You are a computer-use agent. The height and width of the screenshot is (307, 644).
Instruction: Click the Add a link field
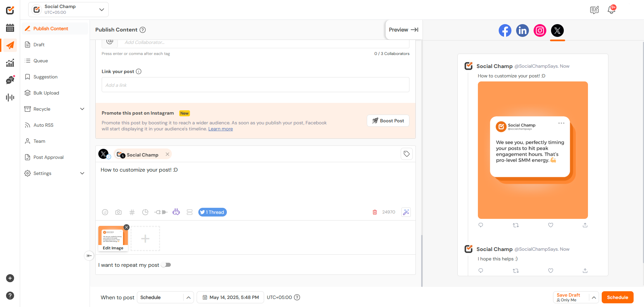(255, 85)
